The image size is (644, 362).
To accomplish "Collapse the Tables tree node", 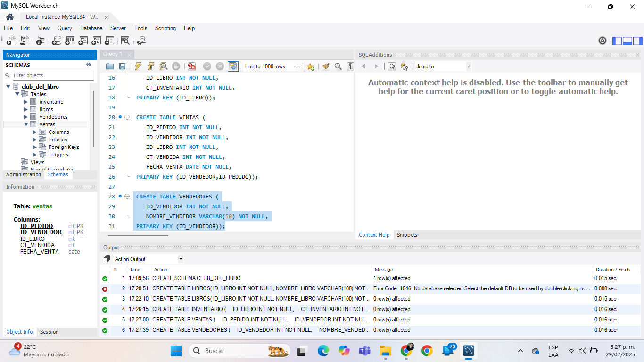I will [x=17, y=94].
